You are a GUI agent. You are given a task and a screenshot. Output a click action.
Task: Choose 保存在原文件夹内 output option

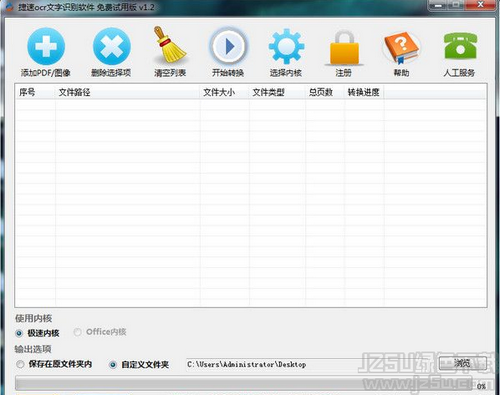click(20, 364)
